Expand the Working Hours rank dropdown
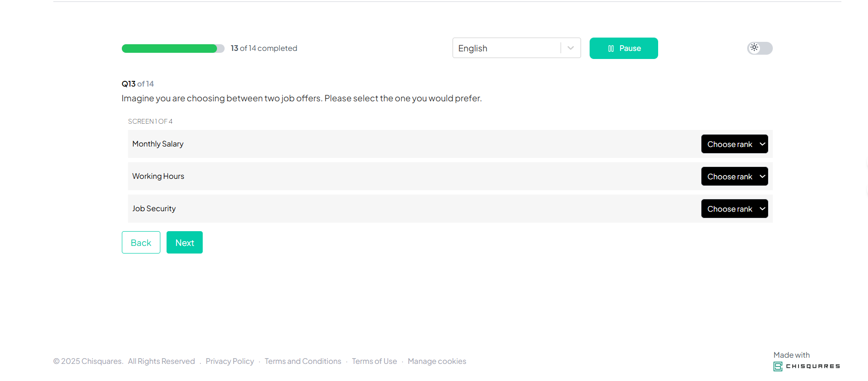 [x=734, y=176]
